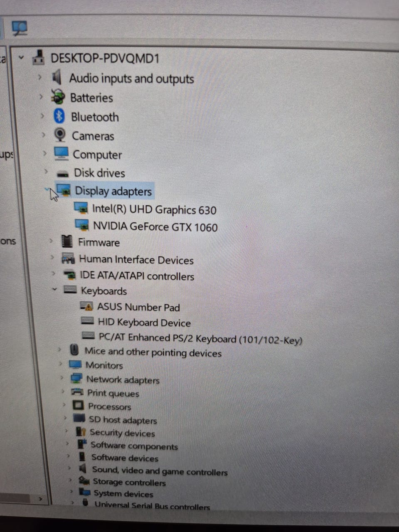Image resolution: width=399 pixels, height=532 pixels.
Task: Select the Software devices label
Action: (x=125, y=458)
